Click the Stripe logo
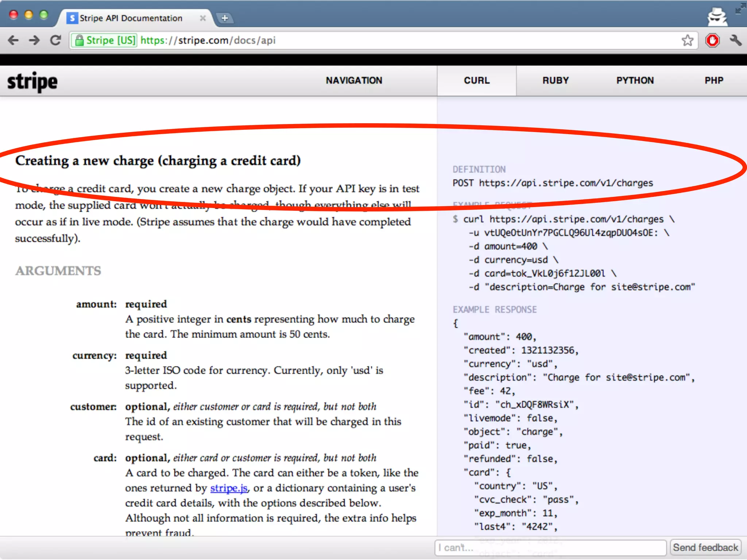 [x=32, y=81]
